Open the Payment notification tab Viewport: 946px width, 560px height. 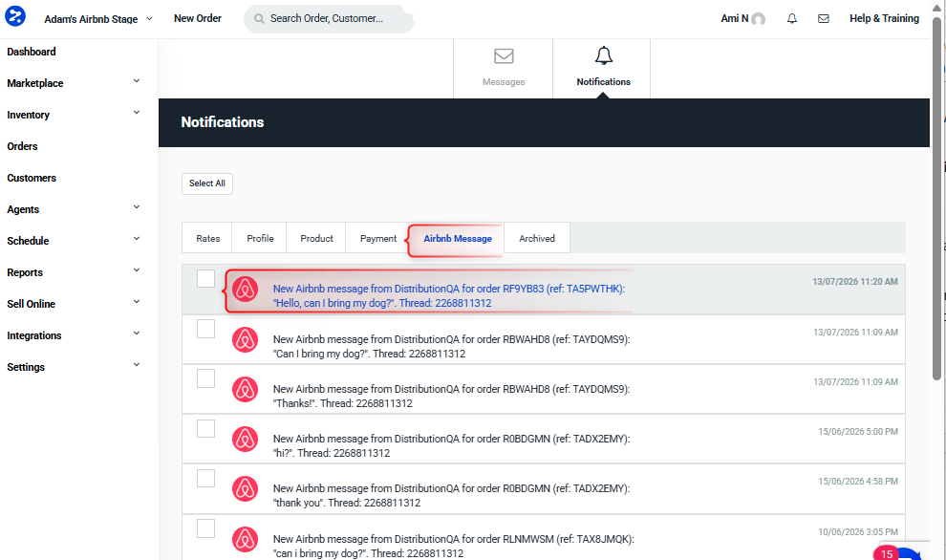point(378,238)
